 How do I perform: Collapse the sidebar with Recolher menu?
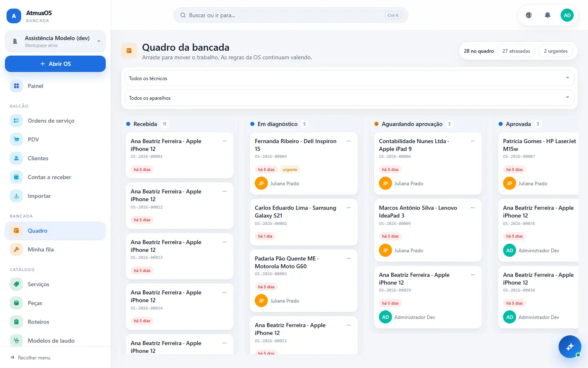(31, 358)
